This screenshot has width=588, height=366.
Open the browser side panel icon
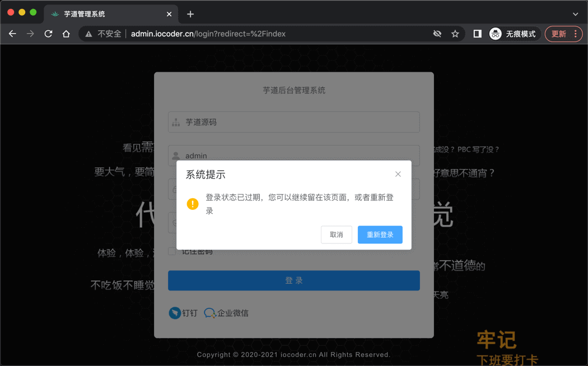477,34
